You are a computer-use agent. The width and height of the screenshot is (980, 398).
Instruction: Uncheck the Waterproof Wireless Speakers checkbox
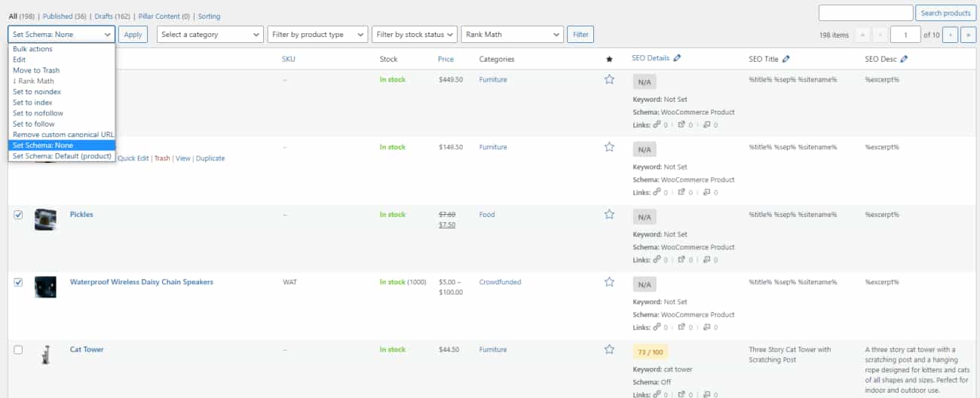(x=18, y=282)
